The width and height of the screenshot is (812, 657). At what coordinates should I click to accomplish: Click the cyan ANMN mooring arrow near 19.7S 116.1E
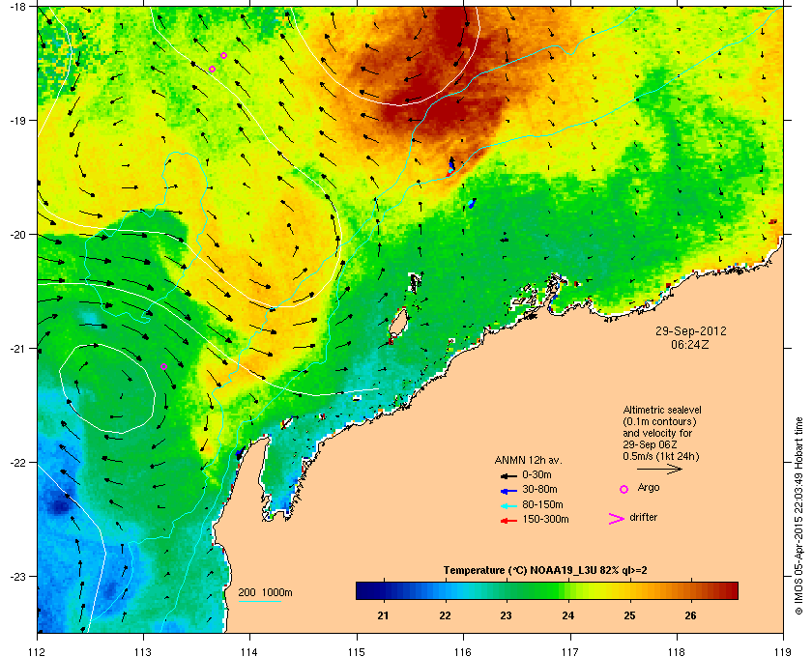click(x=472, y=203)
